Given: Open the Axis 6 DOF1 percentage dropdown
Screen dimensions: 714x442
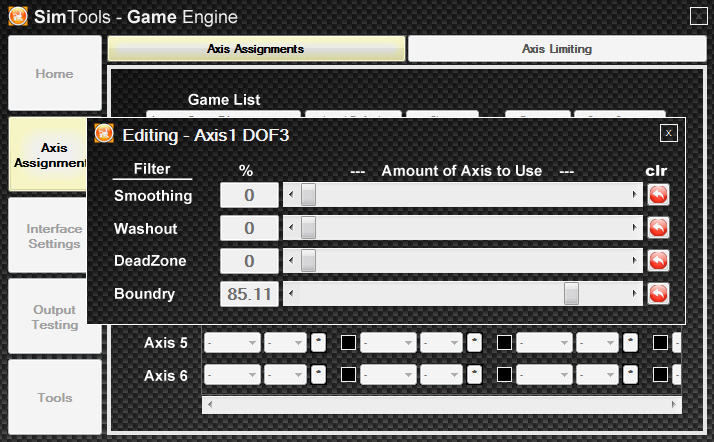Looking at the screenshot, I should coord(285,375).
